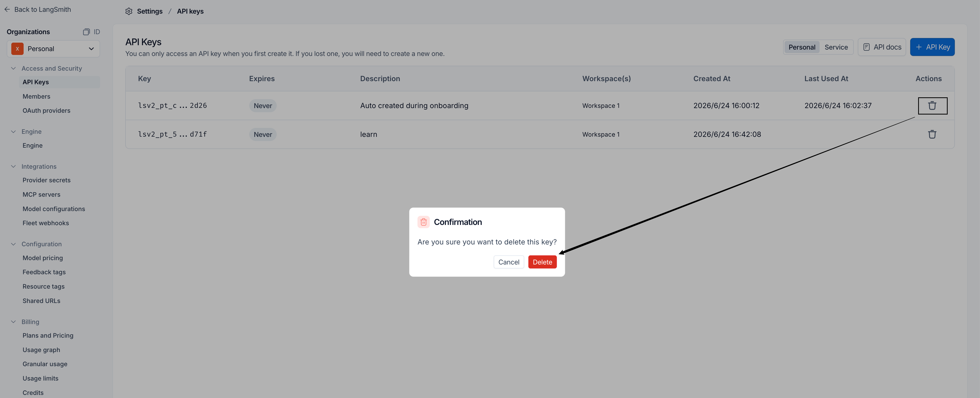Open Provider secrets page
This screenshot has width=980, height=398.
[x=46, y=180]
